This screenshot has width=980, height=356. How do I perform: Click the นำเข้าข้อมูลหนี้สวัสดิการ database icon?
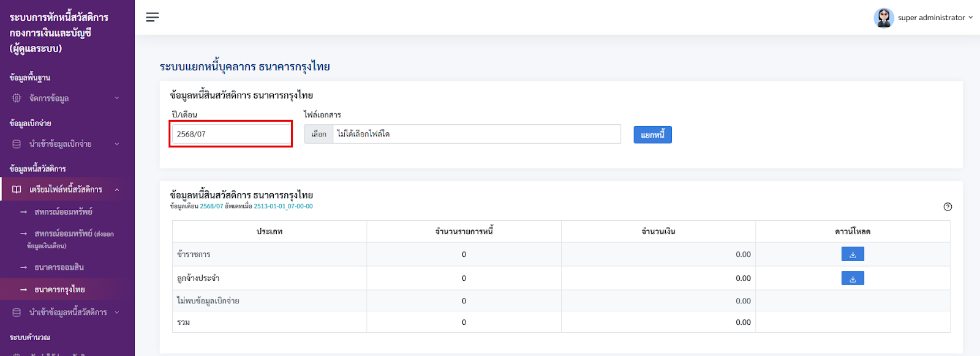pos(17,312)
